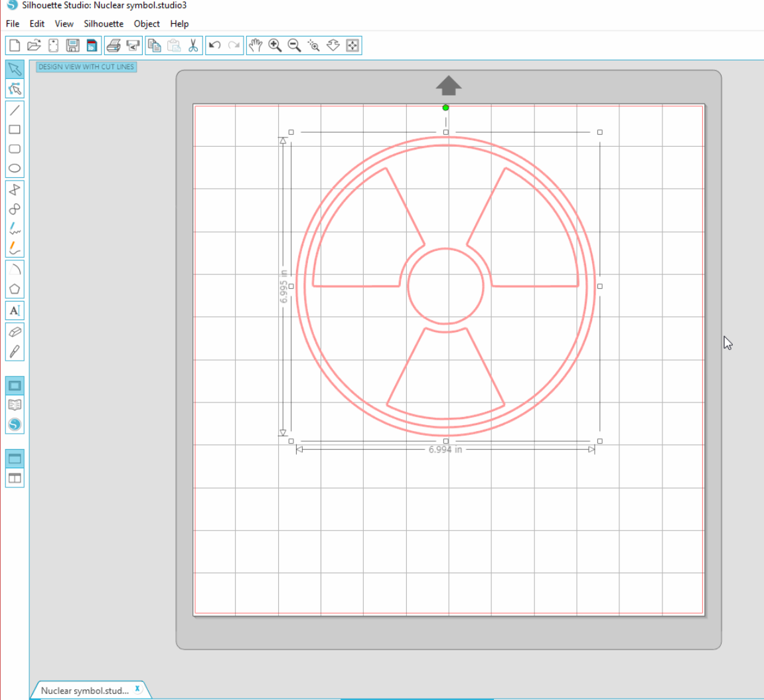Open the Silhouette menu
764x700 pixels.
pyautogui.click(x=104, y=23)
